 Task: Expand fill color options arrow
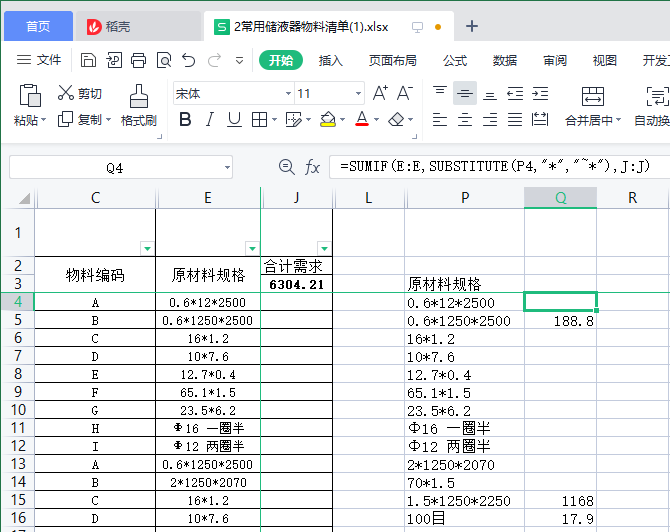(342, 120)
